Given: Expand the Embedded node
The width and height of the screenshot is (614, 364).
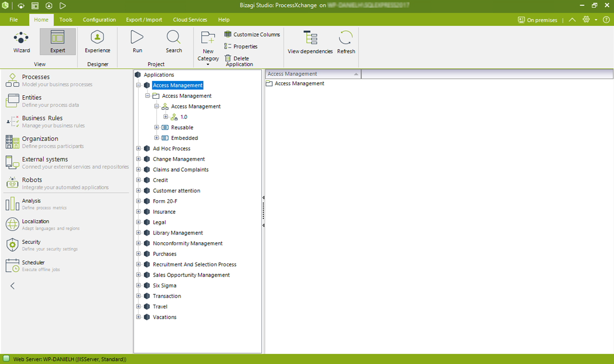Looking at the screenshot, I should pos(157,138).
